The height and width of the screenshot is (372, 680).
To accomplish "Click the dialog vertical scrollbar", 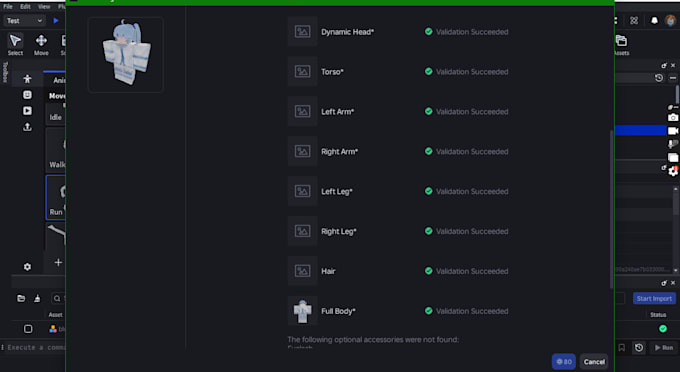I will (x=612, y=209).
